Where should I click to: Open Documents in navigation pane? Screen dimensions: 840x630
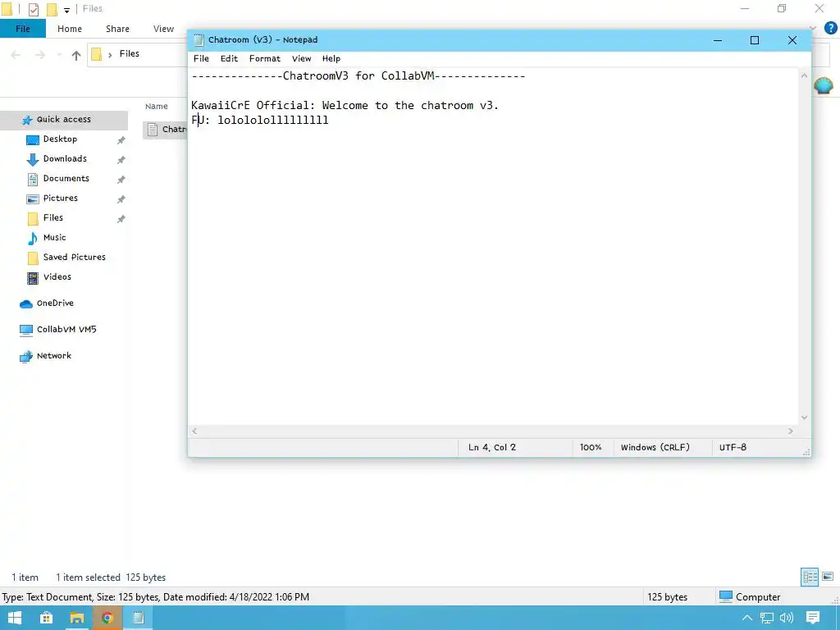pos(66,178)
